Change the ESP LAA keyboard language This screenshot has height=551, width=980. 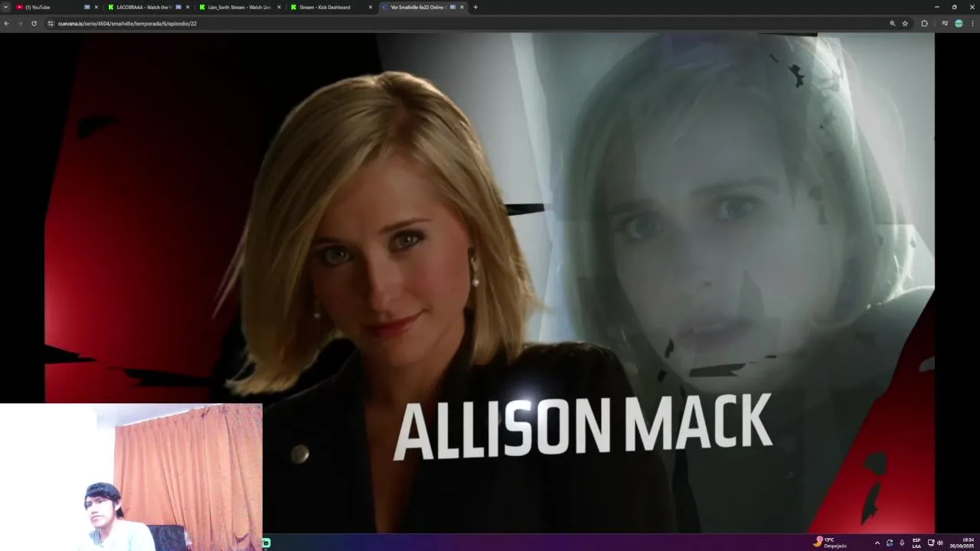tap(916, 543)
